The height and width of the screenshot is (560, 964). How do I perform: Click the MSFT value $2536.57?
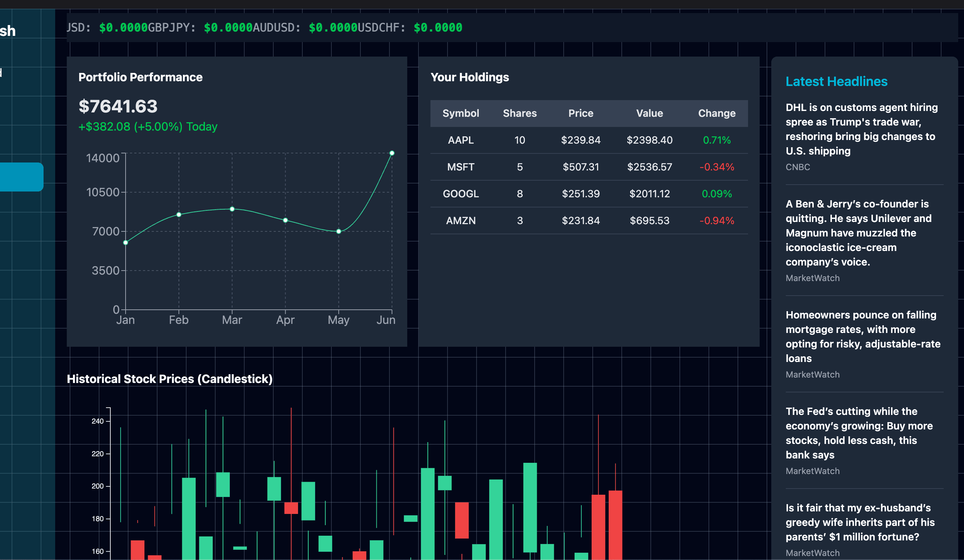click(x=650, y=167)
